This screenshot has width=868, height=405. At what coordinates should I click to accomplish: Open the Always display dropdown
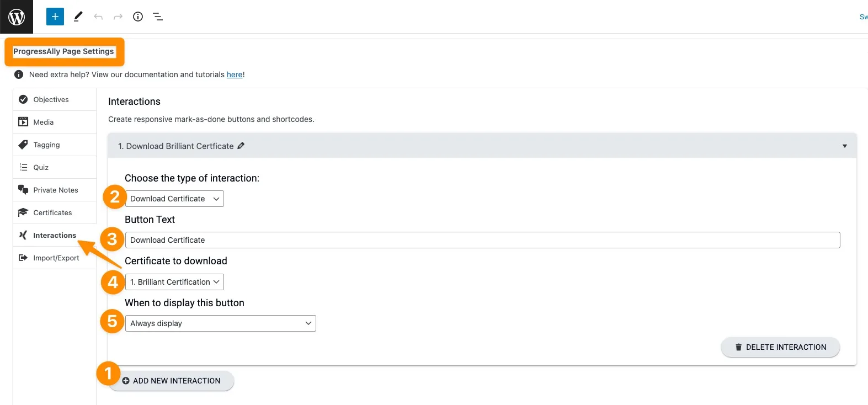[221, 323]
